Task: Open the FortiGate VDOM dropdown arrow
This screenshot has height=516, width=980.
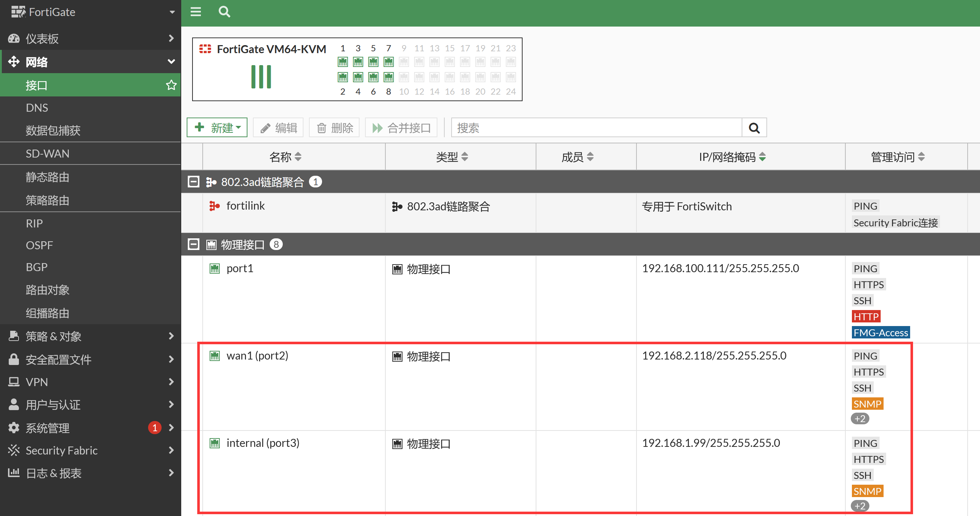Action: (172, 12)
